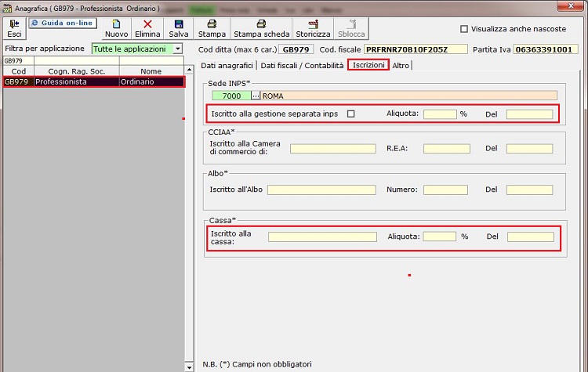Click the Cod ditta field GB979

(x=296, y=49)
